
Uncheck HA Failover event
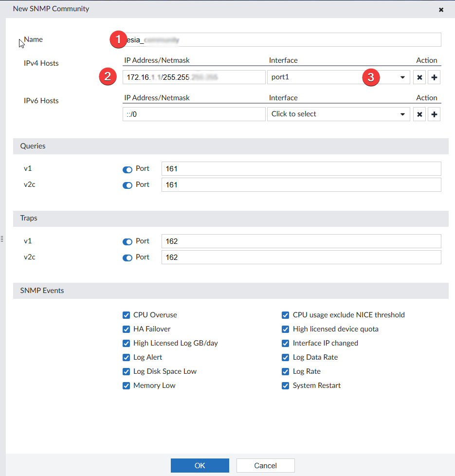(x=126, y=329)
